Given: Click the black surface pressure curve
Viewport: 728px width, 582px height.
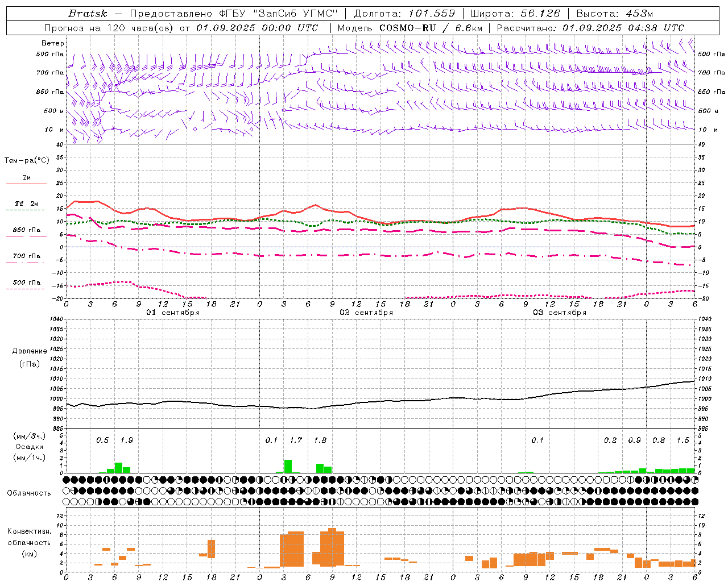Looking at the screenshot, I should pos(381,402).
